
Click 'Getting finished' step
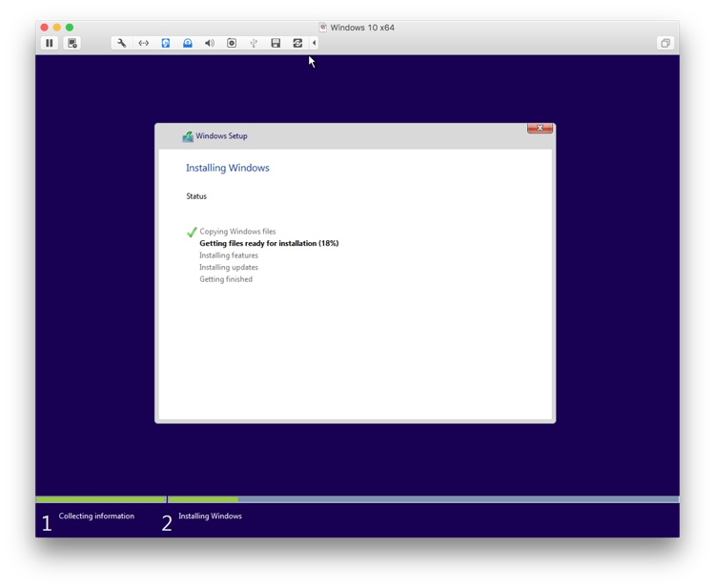(226, 279)
